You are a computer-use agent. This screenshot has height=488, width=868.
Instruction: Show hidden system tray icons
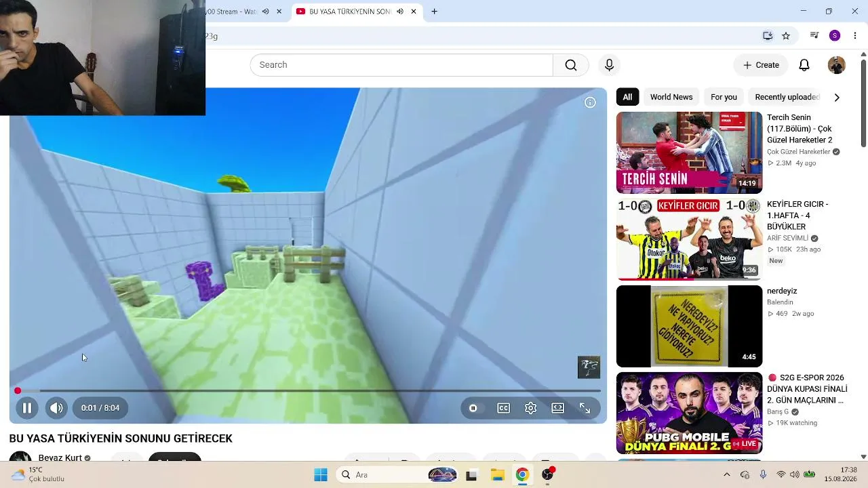[727, 475]
